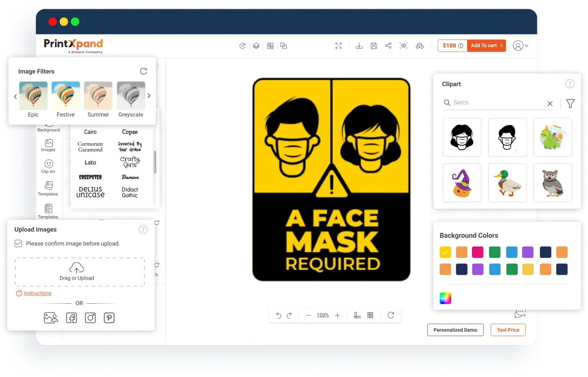Click the Add To cart button
588x377 pixels.
[486, 46]
